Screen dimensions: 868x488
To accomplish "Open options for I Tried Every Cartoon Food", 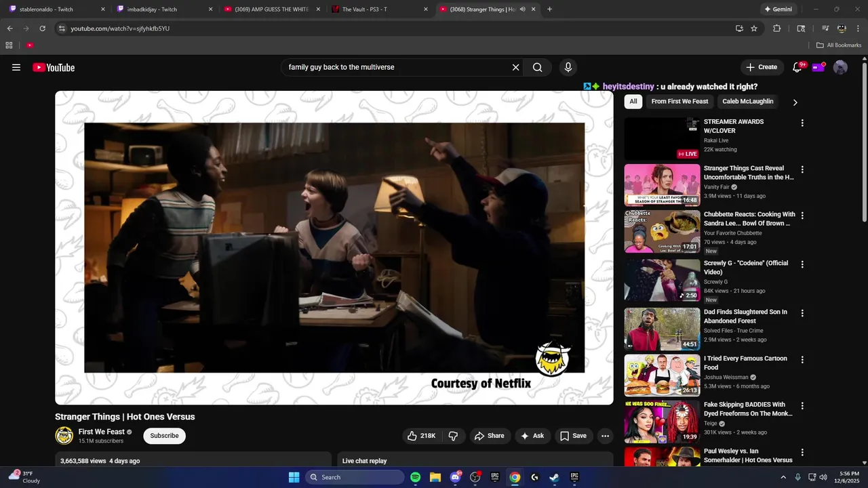I will coord(802,359).
